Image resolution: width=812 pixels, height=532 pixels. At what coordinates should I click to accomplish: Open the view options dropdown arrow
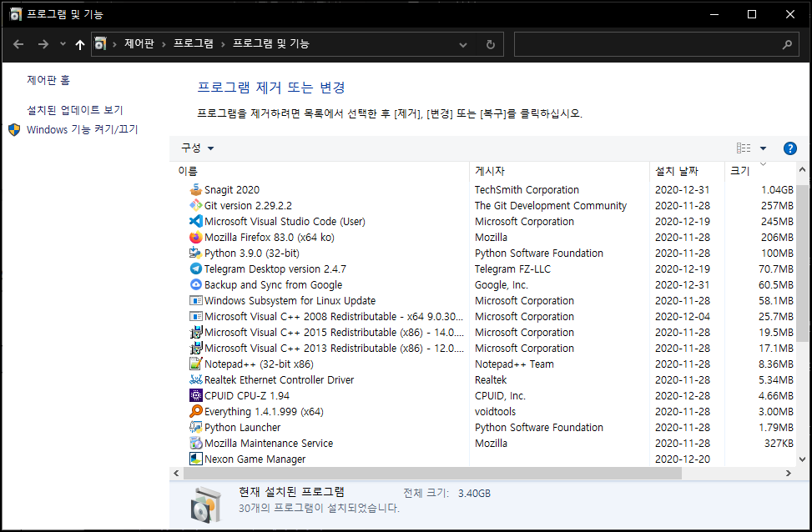pyautogui.click(x=763, y=148)
